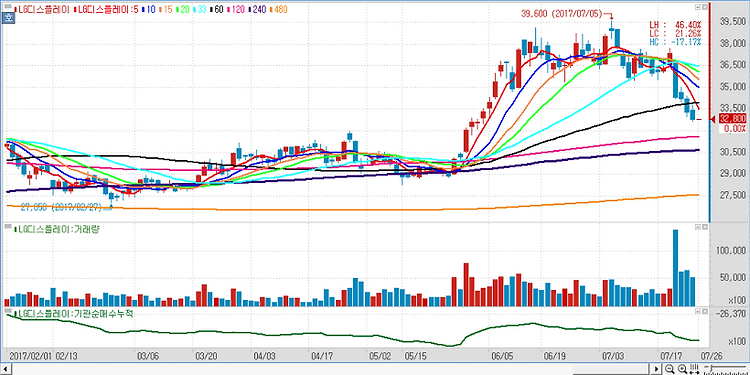The height and width of the screenshot is (375, 750).
Task: Select the cyan 33-day moving average legend
Action: tap(200, 9)
